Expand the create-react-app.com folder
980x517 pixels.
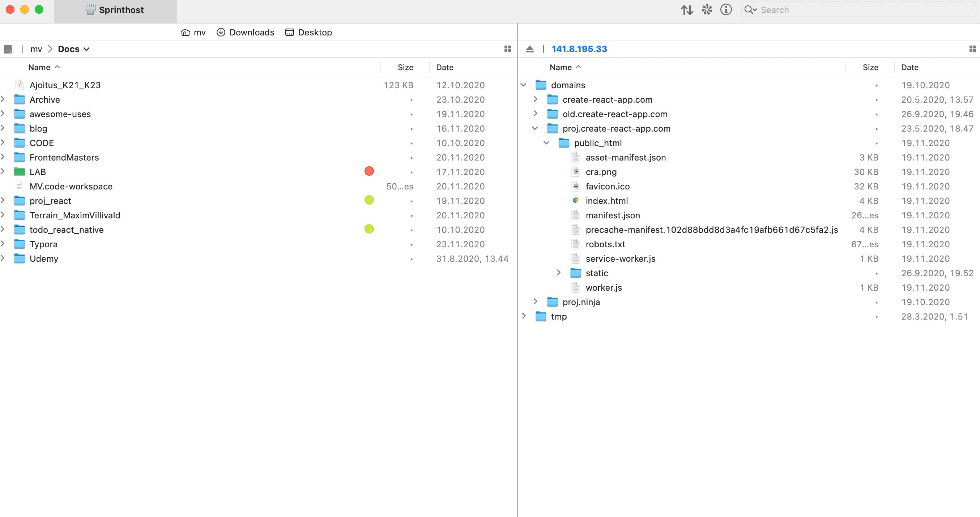[536, 99]
